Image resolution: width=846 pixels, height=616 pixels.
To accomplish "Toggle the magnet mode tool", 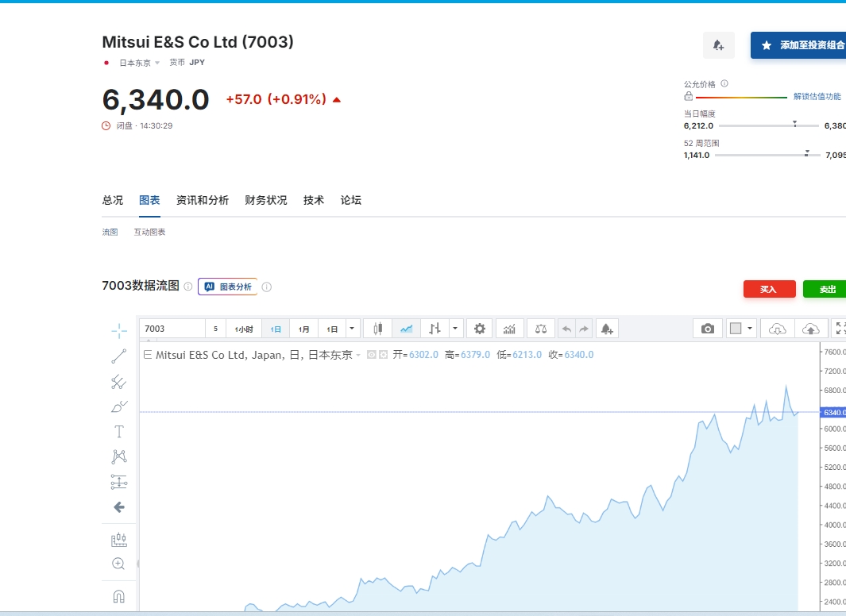I will [118, 596].
